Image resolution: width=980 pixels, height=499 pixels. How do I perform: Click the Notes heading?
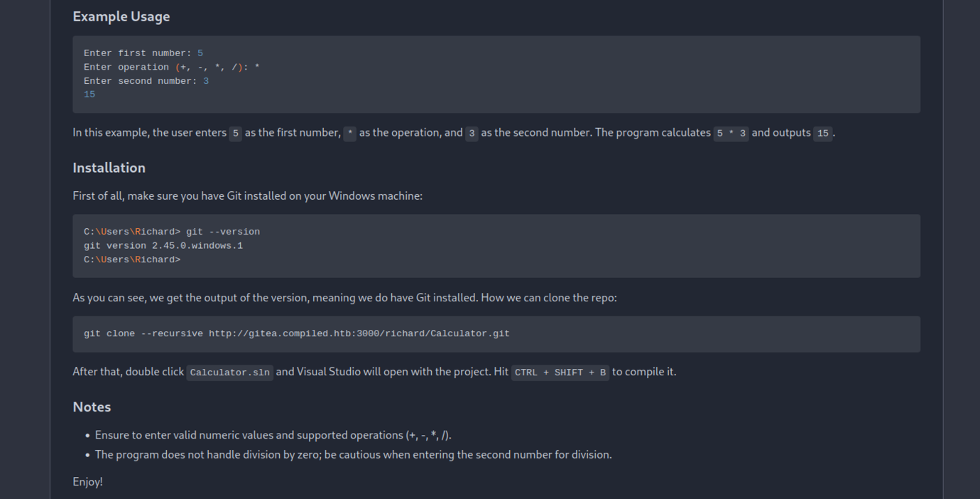point(92,407)
